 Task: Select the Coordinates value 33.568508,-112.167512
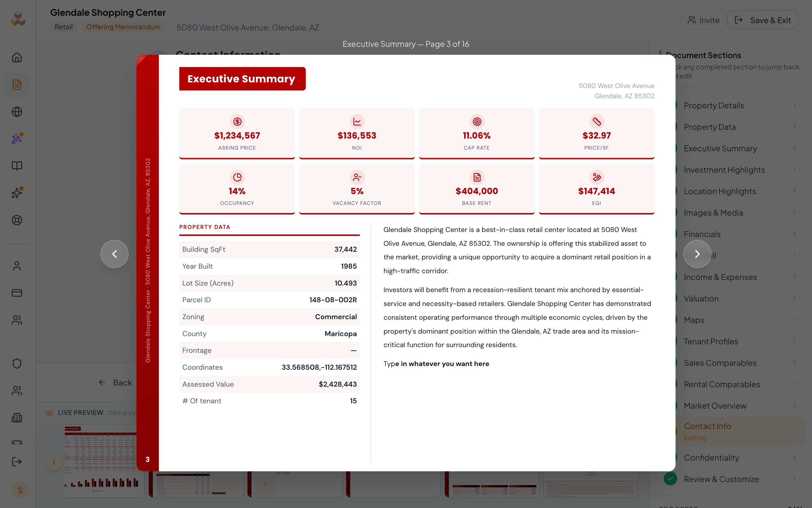click(319, 367)
